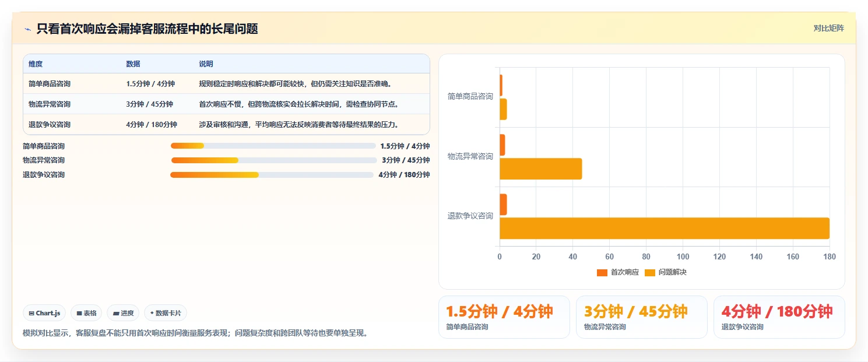Viewport: 868px width, 362px height.
Task: Toggle the 首次响应 legend item
Action: coord(618,272)
